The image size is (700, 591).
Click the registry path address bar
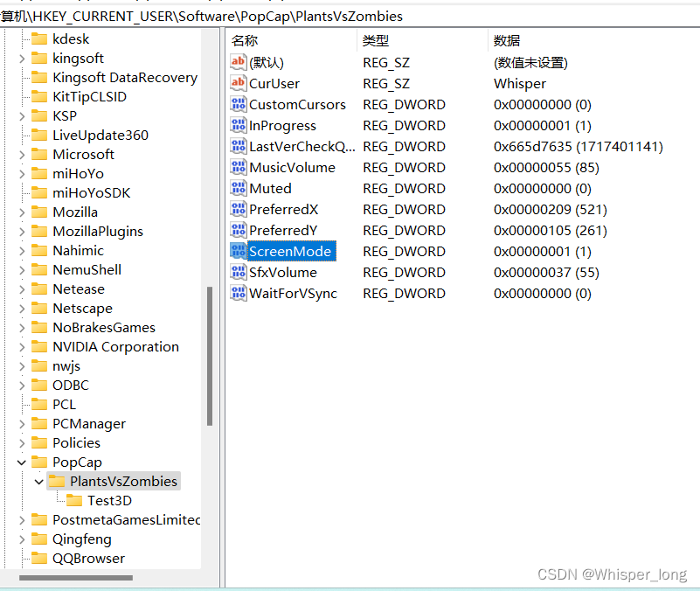click(x=350, y=17)
